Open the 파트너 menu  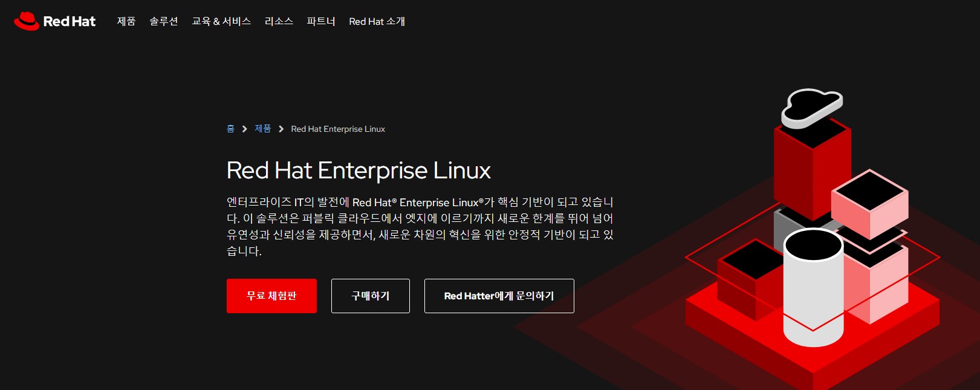click(321, 21)
